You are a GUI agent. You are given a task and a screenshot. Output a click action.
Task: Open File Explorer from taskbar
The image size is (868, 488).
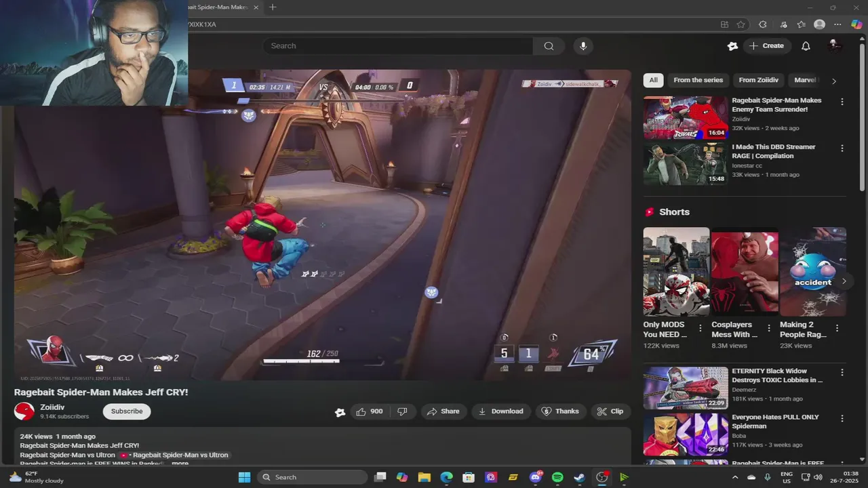coord(424,477)
